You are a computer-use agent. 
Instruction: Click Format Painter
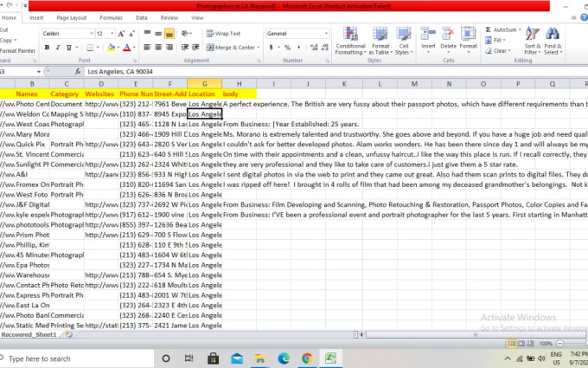[17, 51]
